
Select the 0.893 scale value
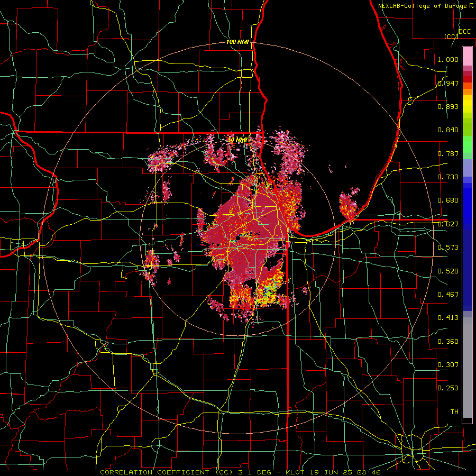pos(448,106)
